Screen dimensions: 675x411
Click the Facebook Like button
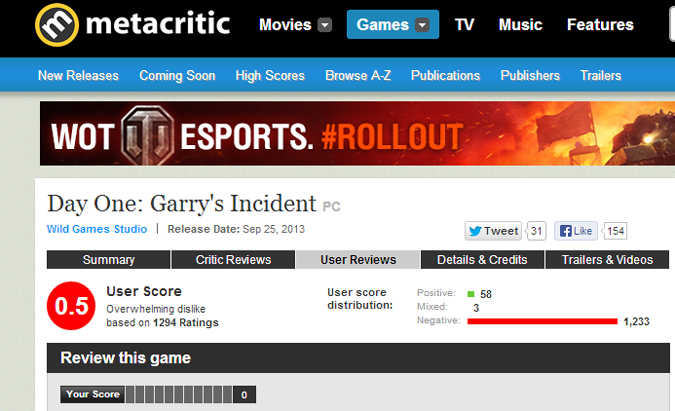(576, 231)
